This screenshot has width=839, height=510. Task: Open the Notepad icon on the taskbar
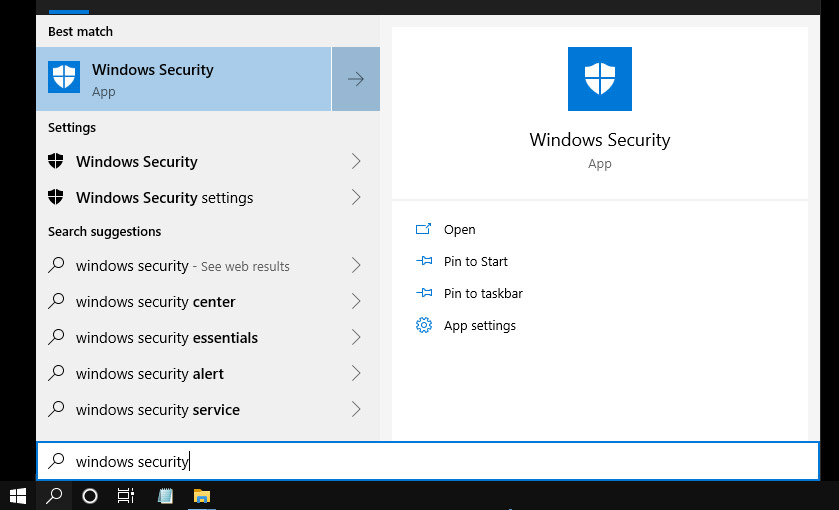(x=165, y=496)
